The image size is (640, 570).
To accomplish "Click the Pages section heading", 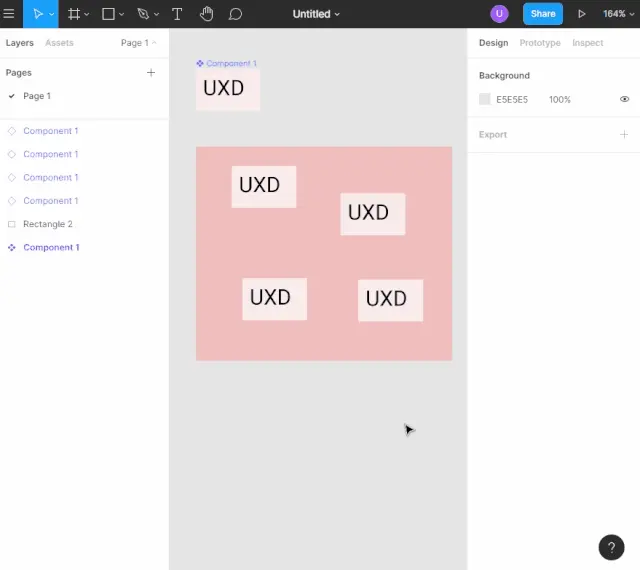I will (x=18, y=73).
